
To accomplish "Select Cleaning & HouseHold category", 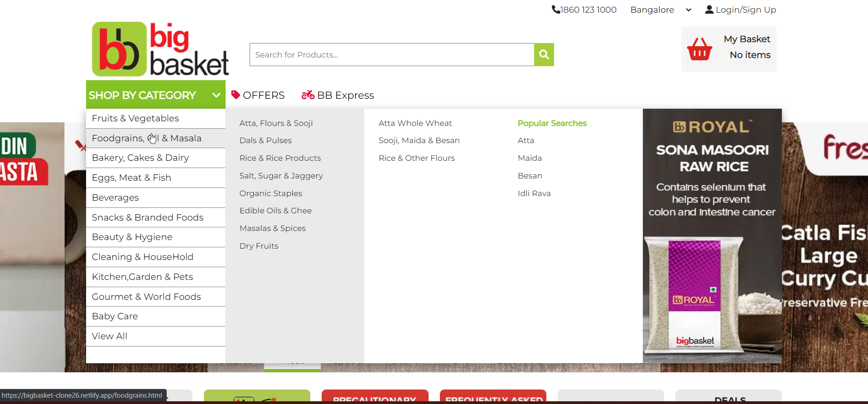I will 155,257.
